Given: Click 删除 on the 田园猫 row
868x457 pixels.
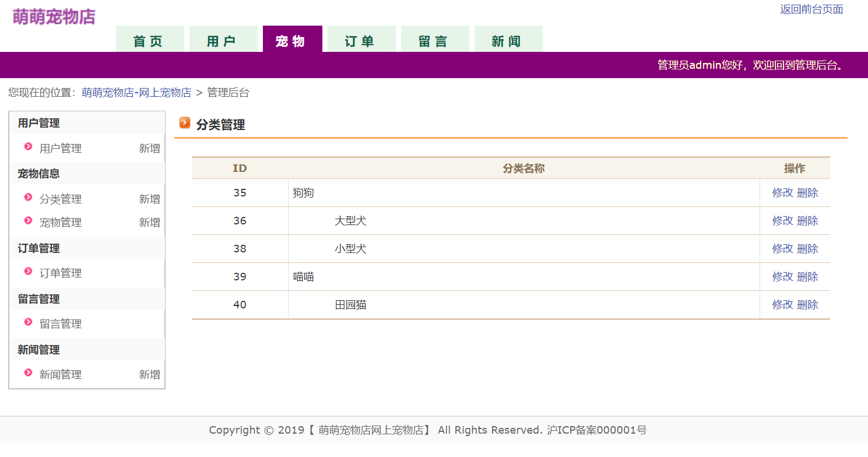Looking at the screenshot, I should [x=809, y=304].
